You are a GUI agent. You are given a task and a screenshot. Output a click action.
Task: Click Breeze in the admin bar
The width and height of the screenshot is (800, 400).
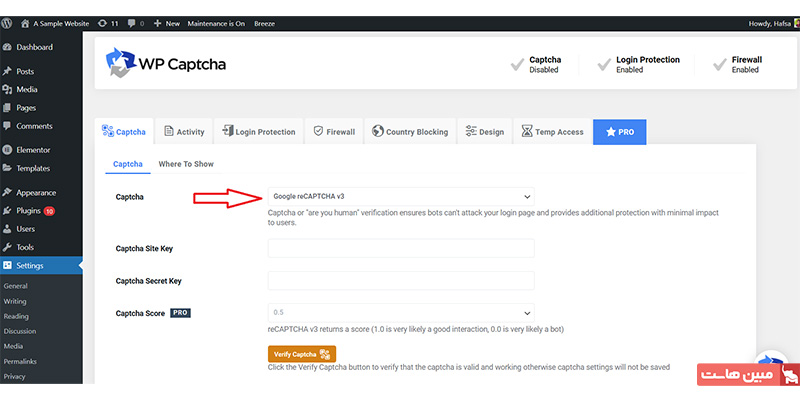pos(264,23)
